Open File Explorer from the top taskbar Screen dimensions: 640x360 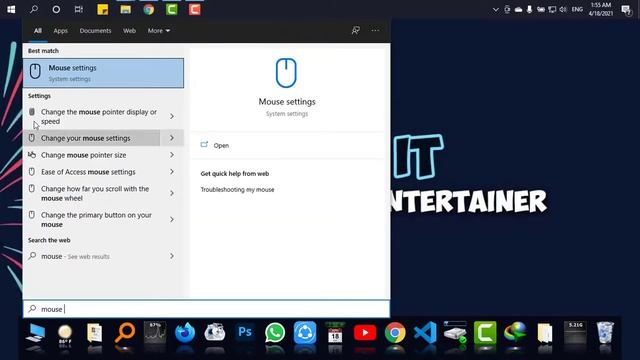tap(126, 9)
